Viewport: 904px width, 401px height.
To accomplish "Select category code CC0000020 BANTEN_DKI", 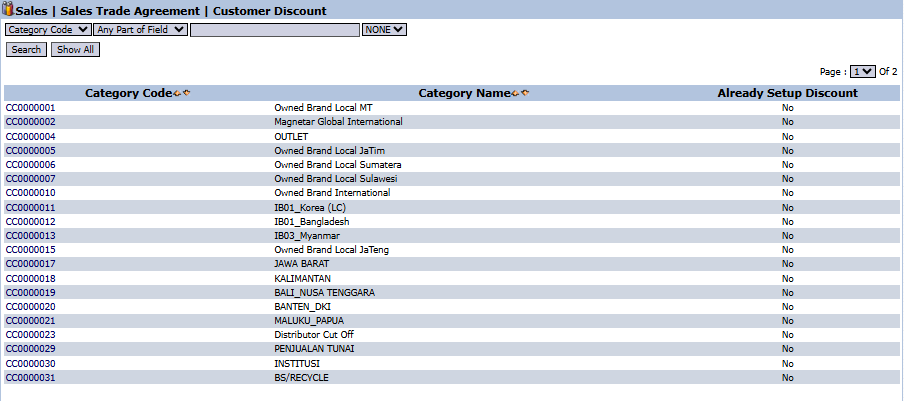I will click(x=31, y=307).
